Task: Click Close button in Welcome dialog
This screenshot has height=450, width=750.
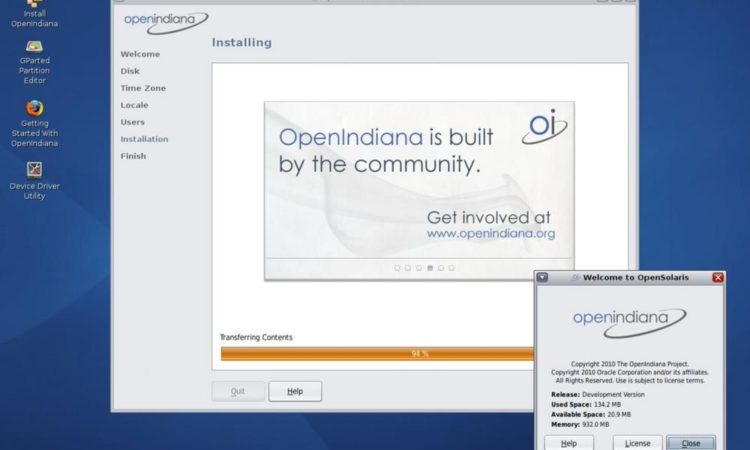Action: [x=691, y=443]
